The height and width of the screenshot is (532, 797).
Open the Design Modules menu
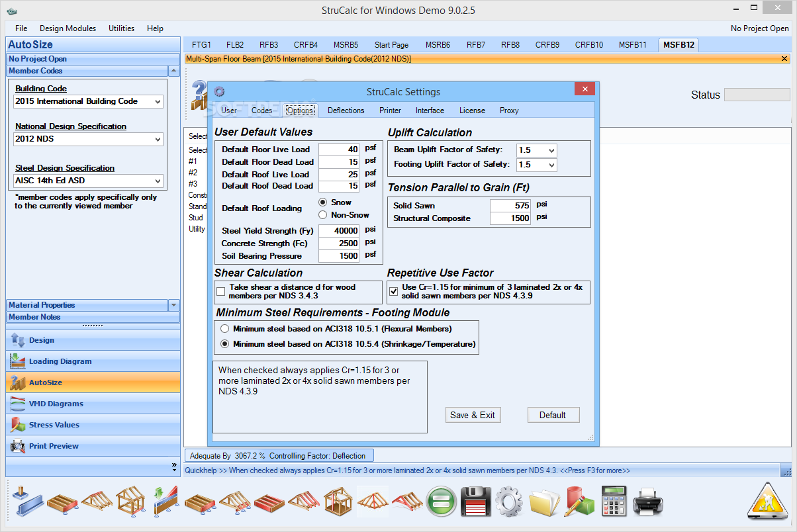(x=68, y=28)
